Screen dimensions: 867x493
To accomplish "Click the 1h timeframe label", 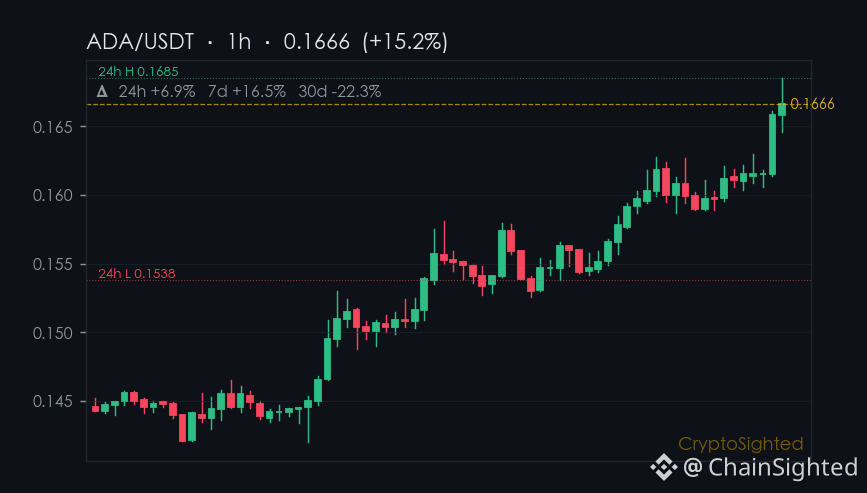I will click(239, 42).
